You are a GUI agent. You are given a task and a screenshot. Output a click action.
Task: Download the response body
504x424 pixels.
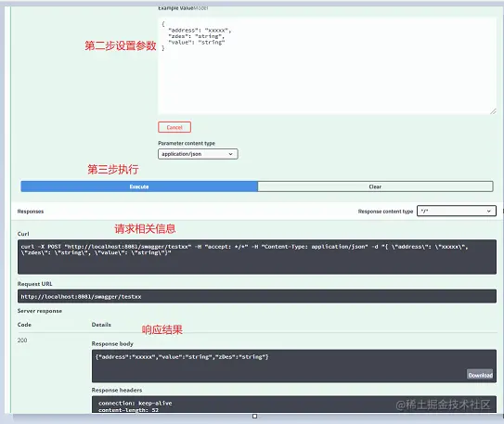(480, 375)
